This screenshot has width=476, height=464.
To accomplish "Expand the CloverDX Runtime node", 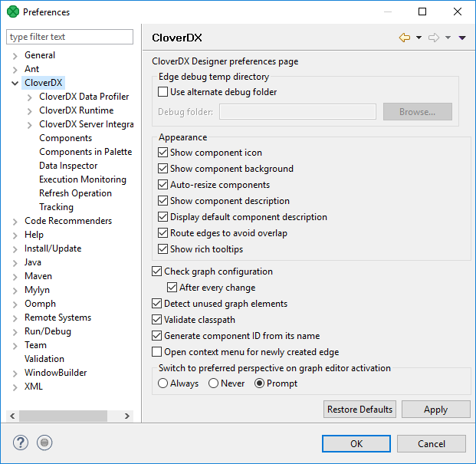I will pos(30,110).
